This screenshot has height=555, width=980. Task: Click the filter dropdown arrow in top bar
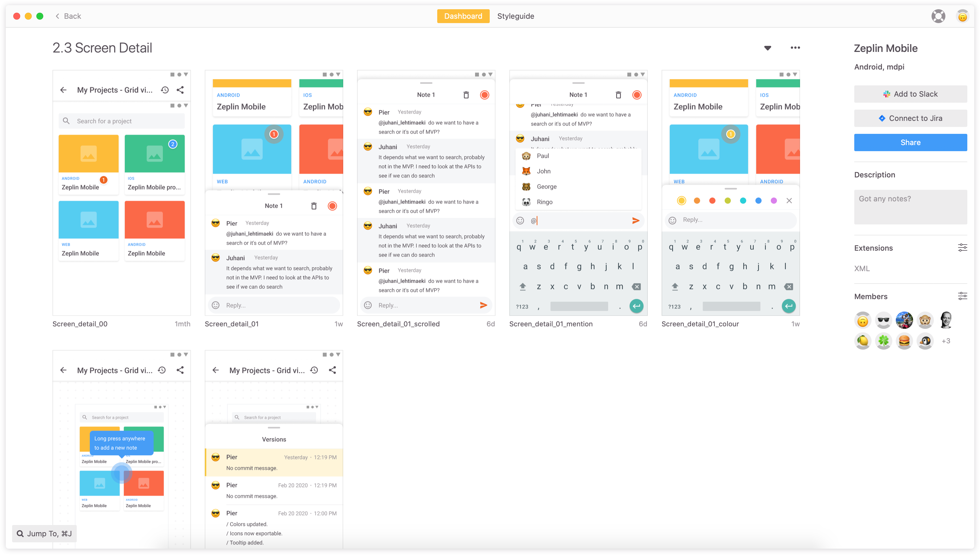768,48
